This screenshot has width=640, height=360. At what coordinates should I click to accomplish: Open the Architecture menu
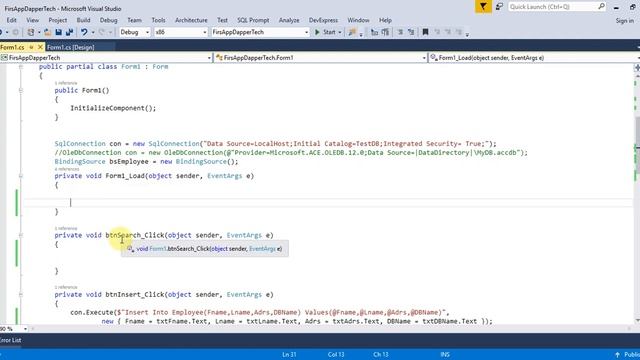click(191, 20)
